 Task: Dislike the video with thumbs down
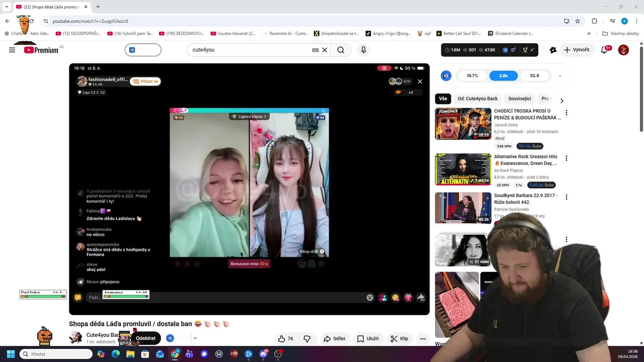pyautogui.click(x=307, y=338)
